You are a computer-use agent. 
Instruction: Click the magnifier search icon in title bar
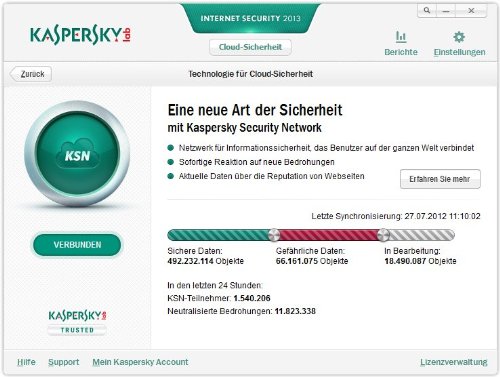tap(427, 11)
